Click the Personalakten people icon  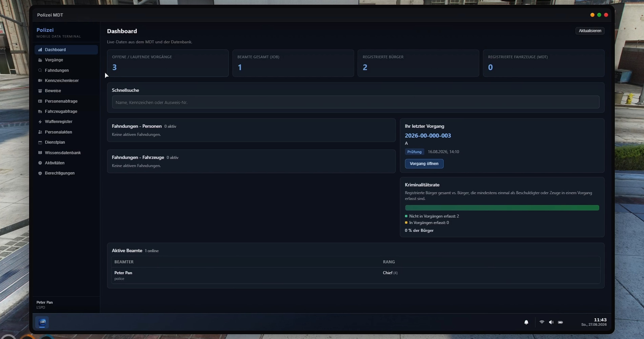tap(40, 132)
